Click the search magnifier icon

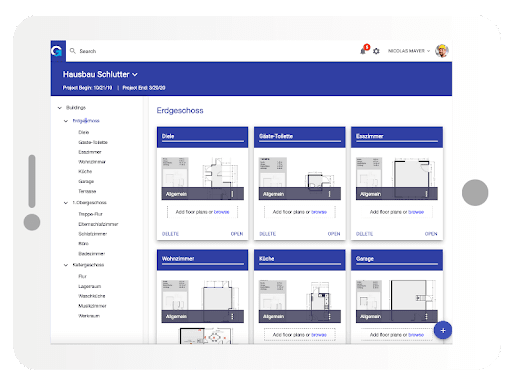click(72, 51)
